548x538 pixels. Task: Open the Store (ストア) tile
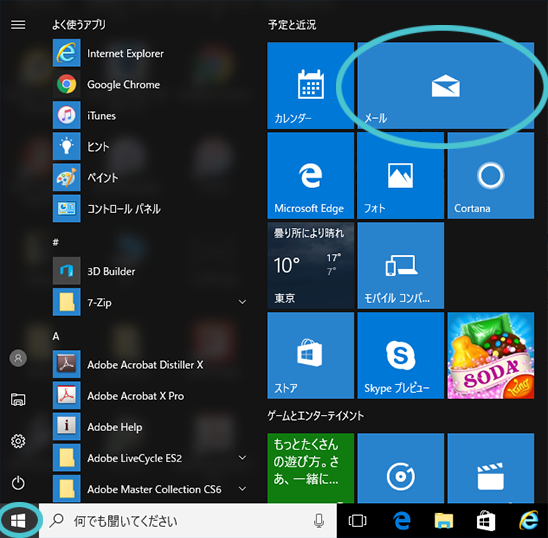click(310, 356)
